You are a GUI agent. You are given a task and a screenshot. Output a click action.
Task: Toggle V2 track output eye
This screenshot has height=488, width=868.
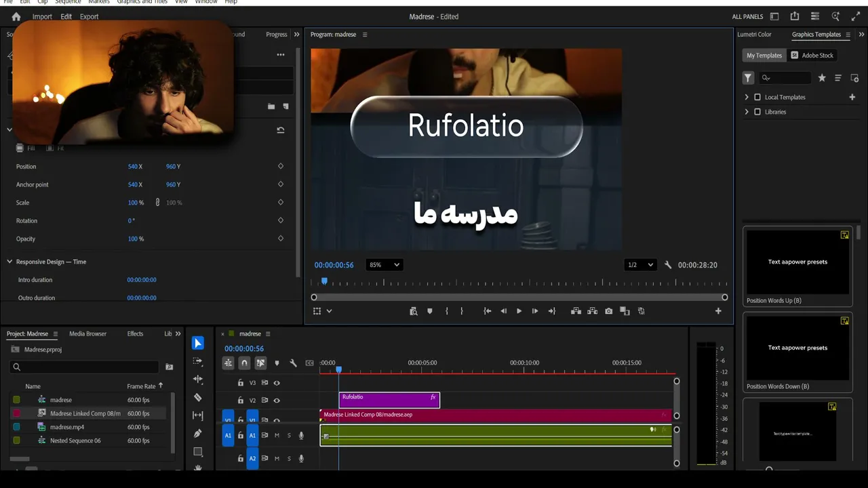(x=277, y=401)
